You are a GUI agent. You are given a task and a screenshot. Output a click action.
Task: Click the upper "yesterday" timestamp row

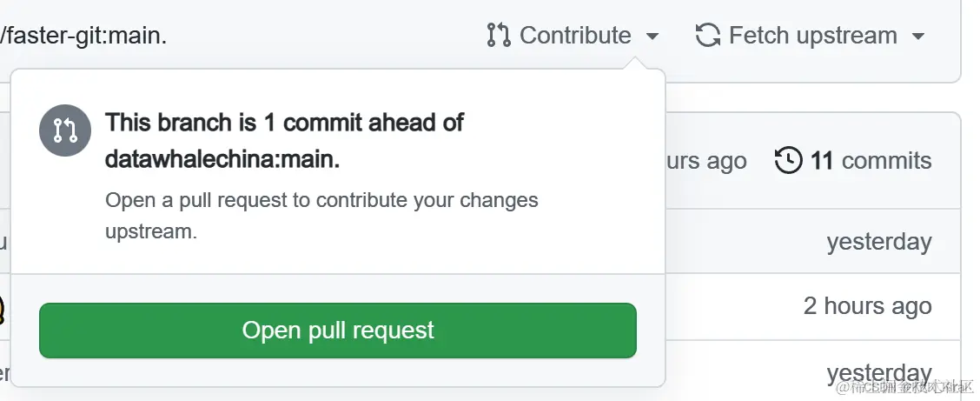pos(879,241)
